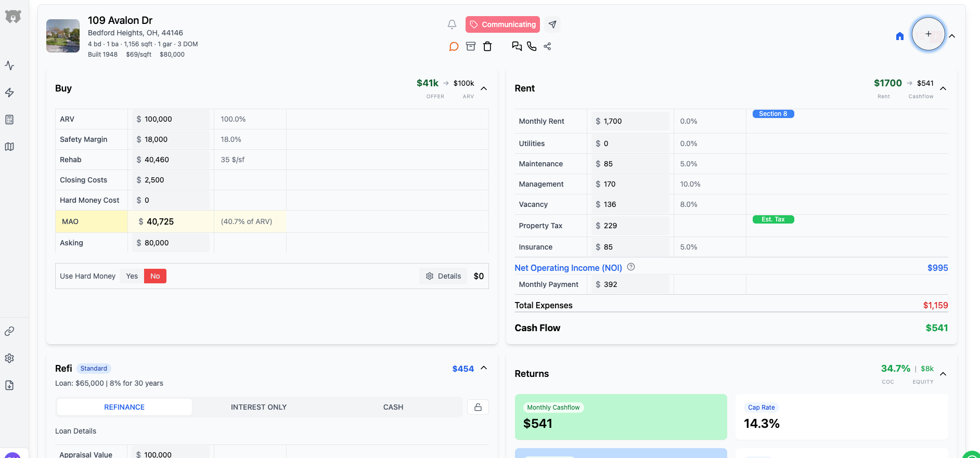Click the archive box icon
Image resolution: width=980 pixels, height=458 pixels.
click(471, 46)
